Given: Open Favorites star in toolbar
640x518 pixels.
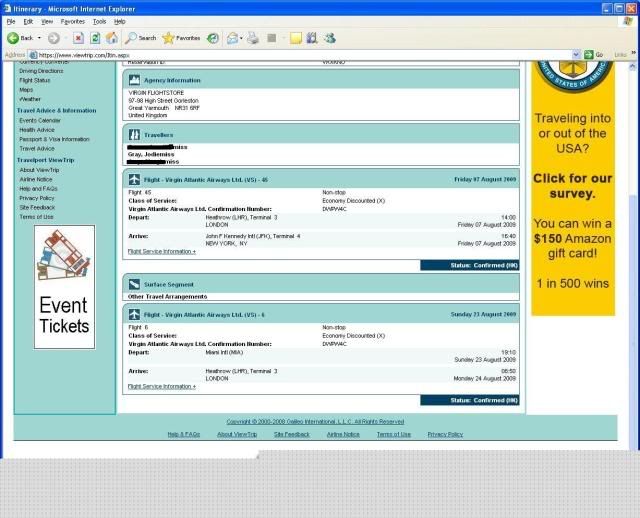Looking at the screenshot, I should [x=181, y=38].
